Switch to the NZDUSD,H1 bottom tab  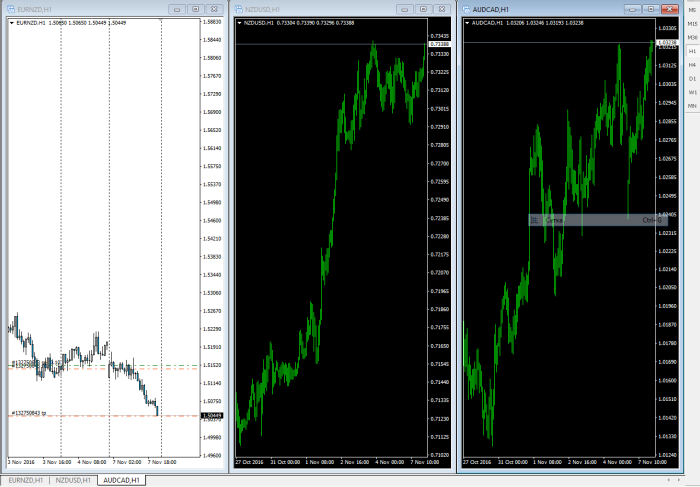click(73, 480)
